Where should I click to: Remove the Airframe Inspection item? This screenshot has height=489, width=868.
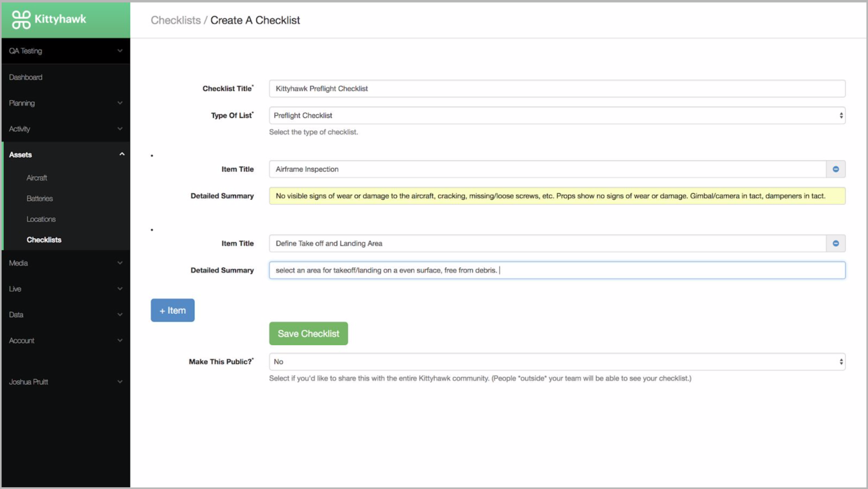tap(835, 169)
